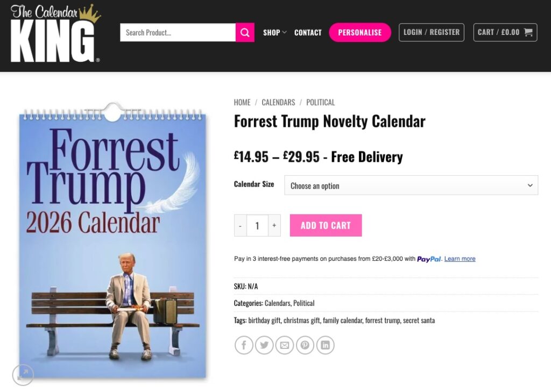The image size is (551, 392).
Task: Go to the CALENDARS breadcrumb link
Action: coord(278,102)
